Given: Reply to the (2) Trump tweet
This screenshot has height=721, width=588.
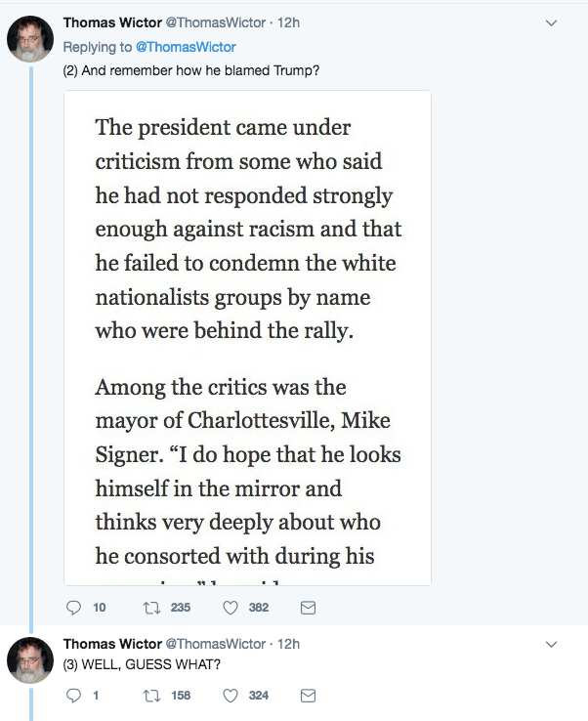Looking at the screenshot, I should pyautogui.click(x=72, y=608).
